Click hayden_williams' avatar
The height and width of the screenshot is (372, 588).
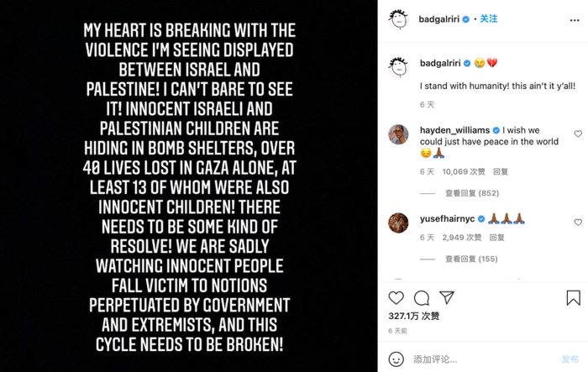tap(398, 134)
